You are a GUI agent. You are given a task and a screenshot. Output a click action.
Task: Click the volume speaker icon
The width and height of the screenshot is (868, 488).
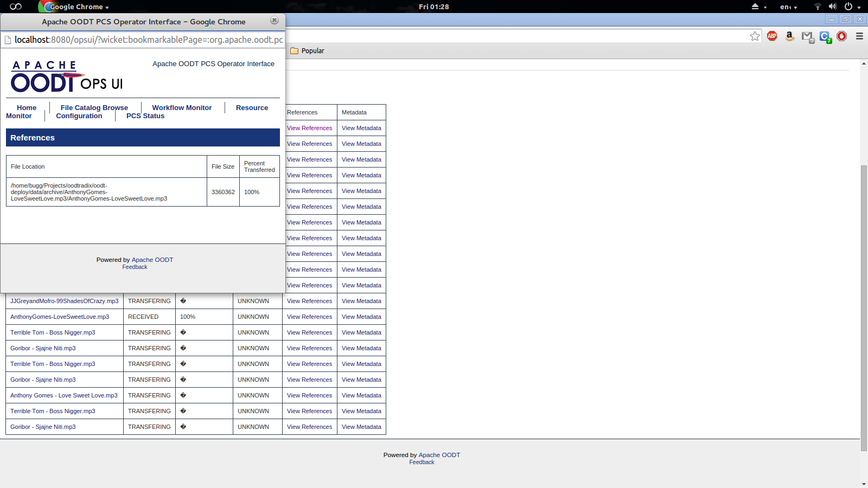pyautogui.click(x=832, y=7)
